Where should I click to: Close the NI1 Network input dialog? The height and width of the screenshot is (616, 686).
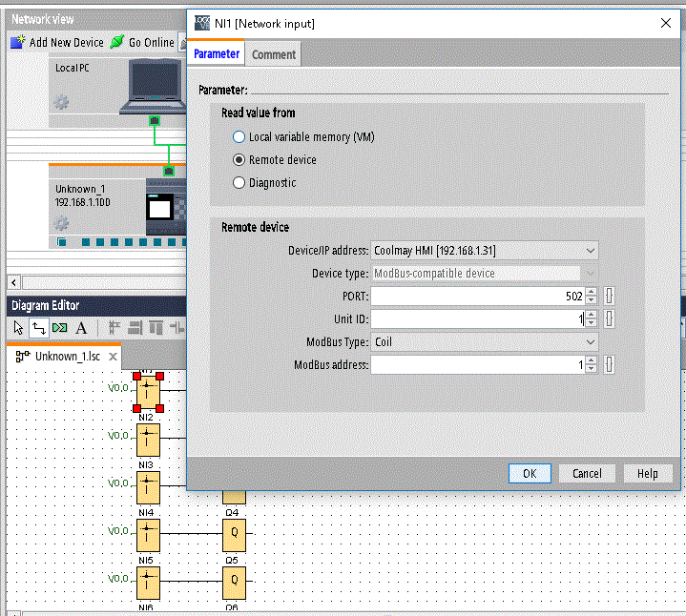[666, 23]
